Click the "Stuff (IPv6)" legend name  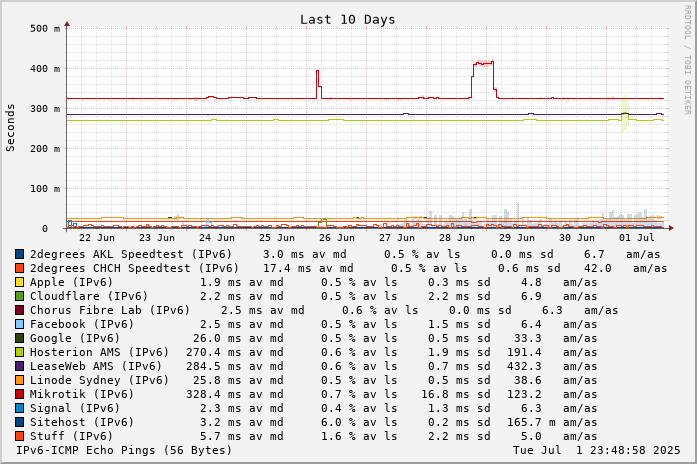[x=72, y=436]
